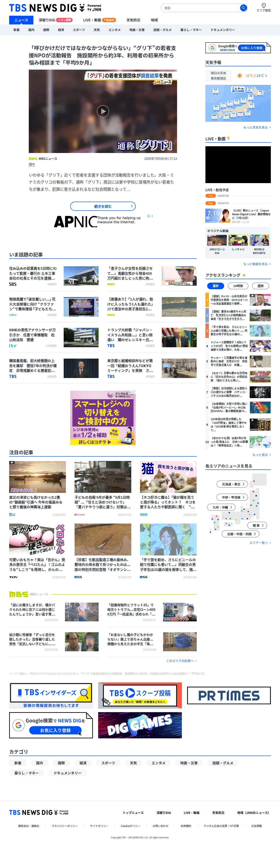The width and height of the screenshot is (280, 868).
Task: Open the 明日の天気 東京都港区 forecast row
Action: pos(238,76)
